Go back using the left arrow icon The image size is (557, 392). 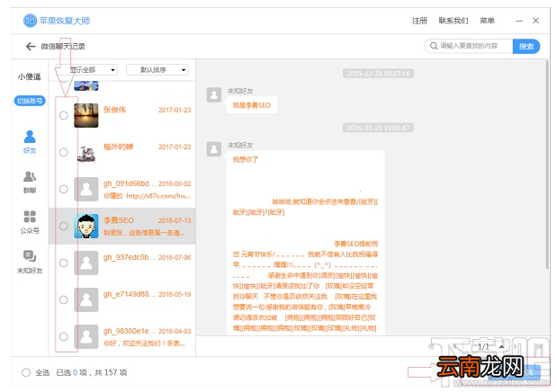coord(31,46)
